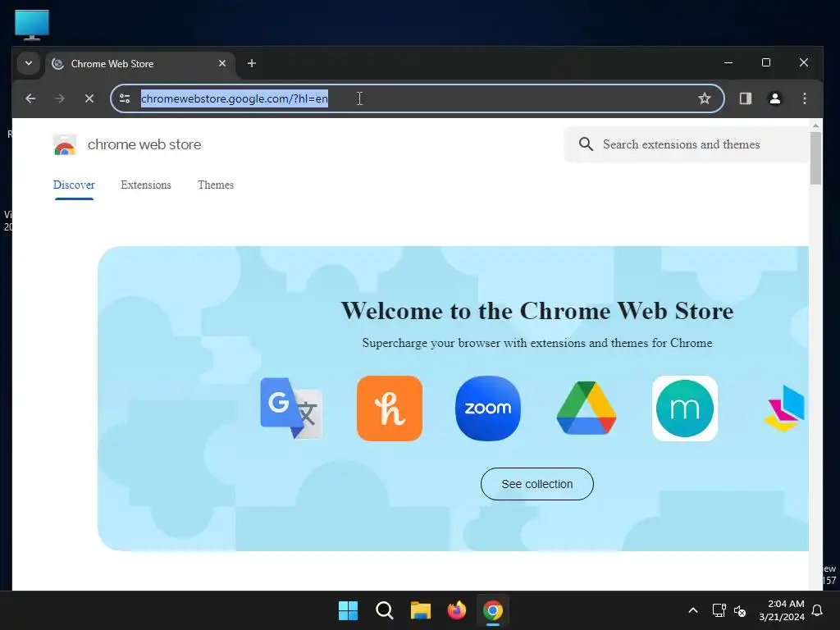Close the Chrome Web Store tab
Screen dimensions: 840x630
[221, 63]
